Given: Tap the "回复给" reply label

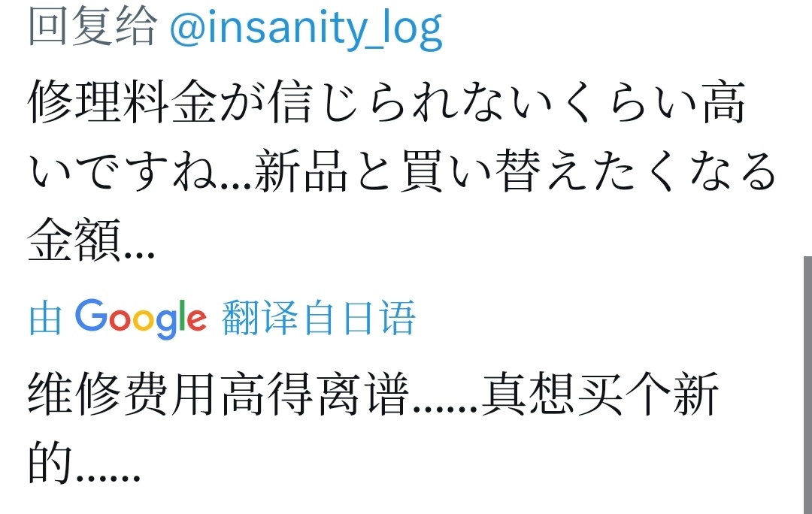Looking at the screenshot, I should (x=92, y=29).
